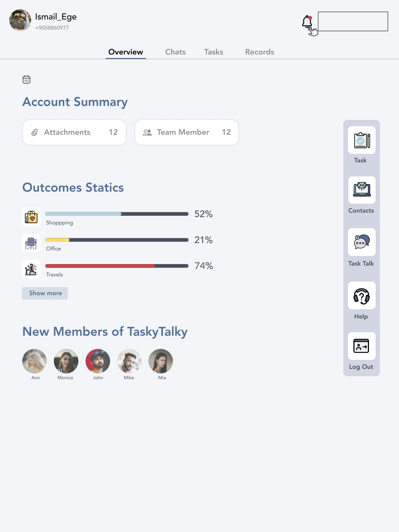This screenshot has height=532, width=399.
Task: Open the notification bell icon
Action: [x=307, y=22]
